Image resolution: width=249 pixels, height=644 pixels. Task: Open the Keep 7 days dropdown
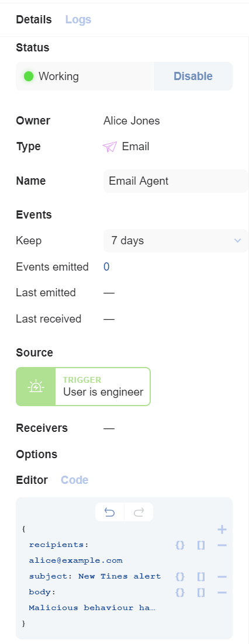click(175, 241)
